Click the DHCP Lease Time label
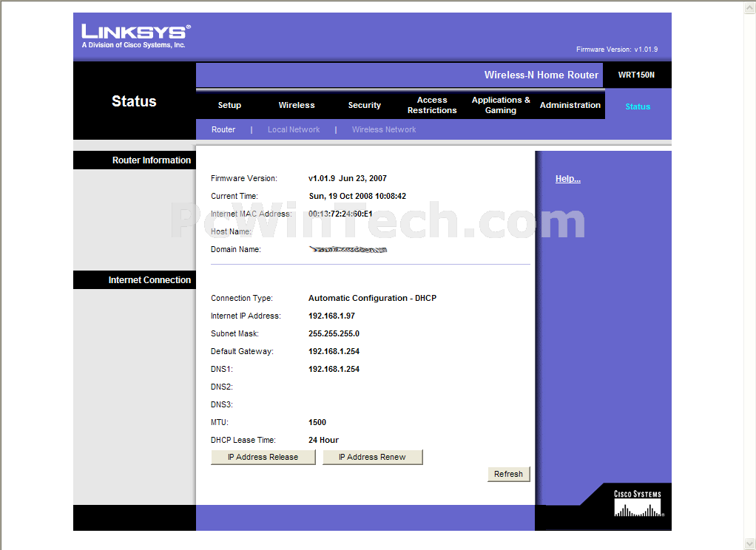 coord(243,440)
